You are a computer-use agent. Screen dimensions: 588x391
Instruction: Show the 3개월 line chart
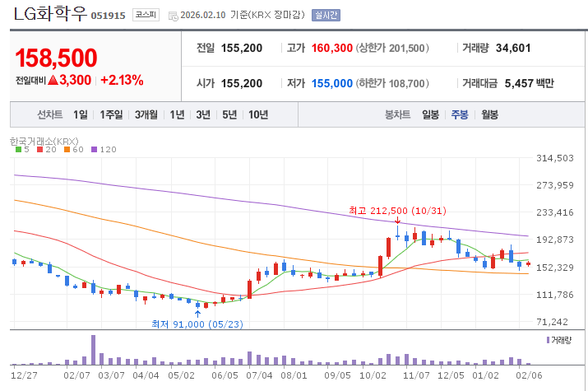146,114
